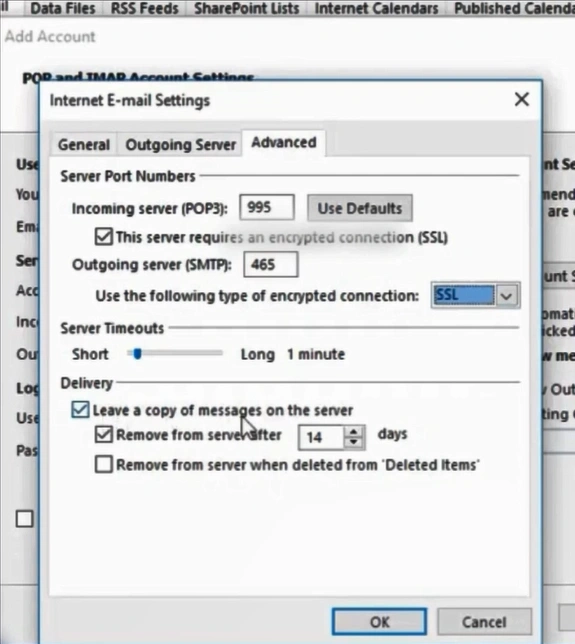This screenshot has width=575, height=644.
Task: Decrease days with the down spinner arrow
Action: point(354,443)
